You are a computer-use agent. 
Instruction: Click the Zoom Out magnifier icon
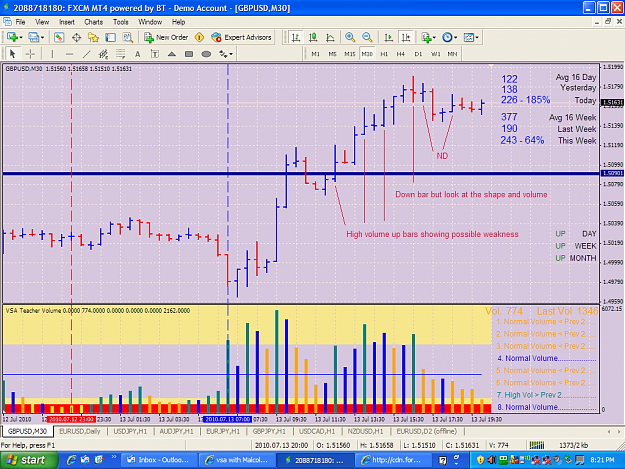click(x=367, y=37)
